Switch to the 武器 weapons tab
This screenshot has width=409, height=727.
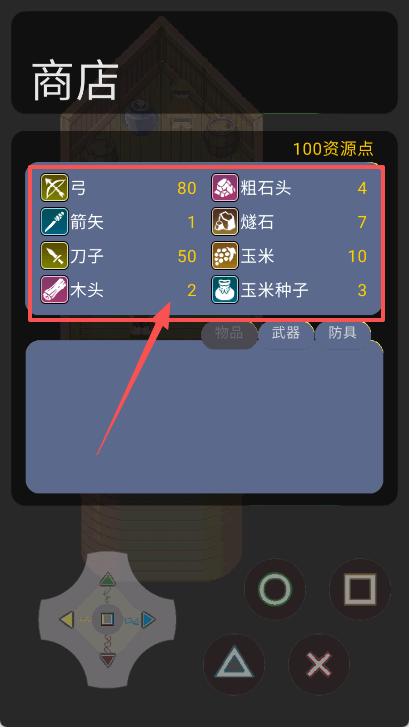click(286, 334)
